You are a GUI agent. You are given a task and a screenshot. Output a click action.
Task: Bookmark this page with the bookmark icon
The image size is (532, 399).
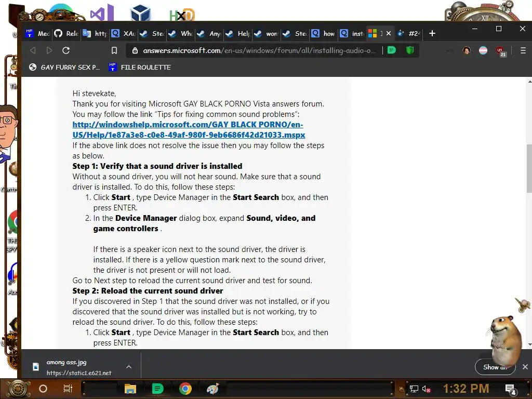(x=114, y=50)
